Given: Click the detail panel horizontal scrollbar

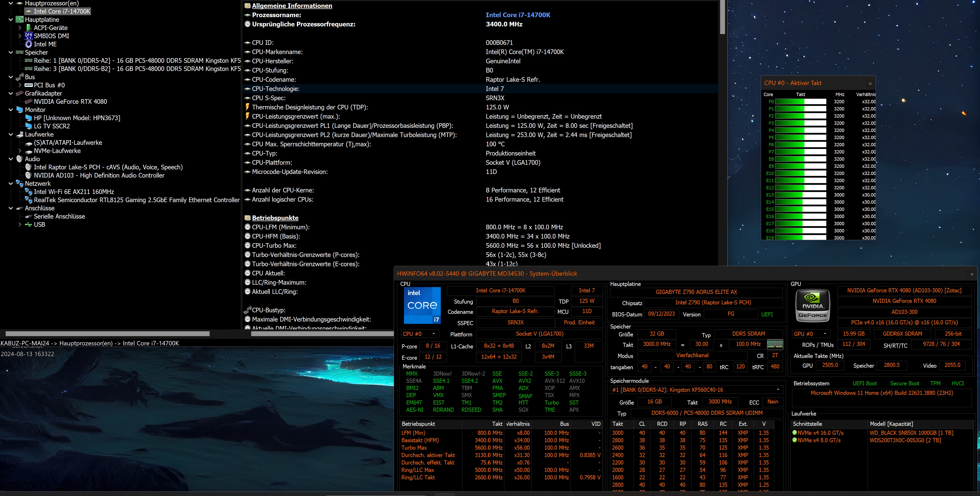Looking at the screenshot, I should click(x=322, y=334).
